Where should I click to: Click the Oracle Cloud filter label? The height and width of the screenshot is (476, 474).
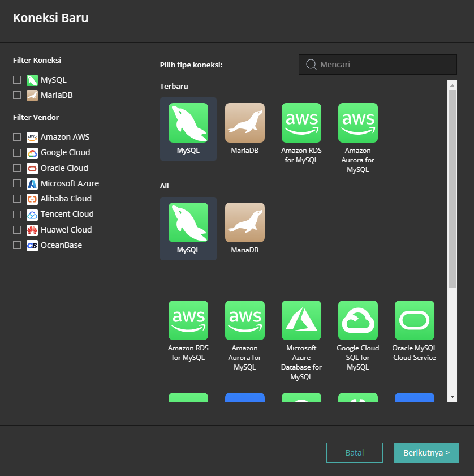click(x=64, y=168)
